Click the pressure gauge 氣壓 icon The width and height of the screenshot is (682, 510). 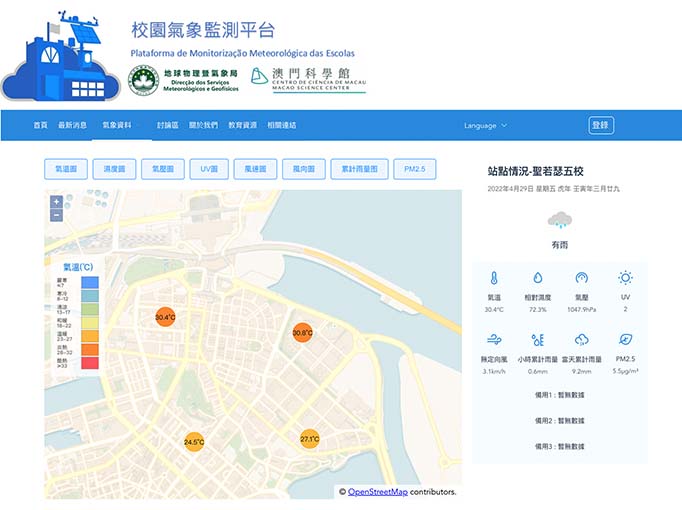(x=581, y=278)
